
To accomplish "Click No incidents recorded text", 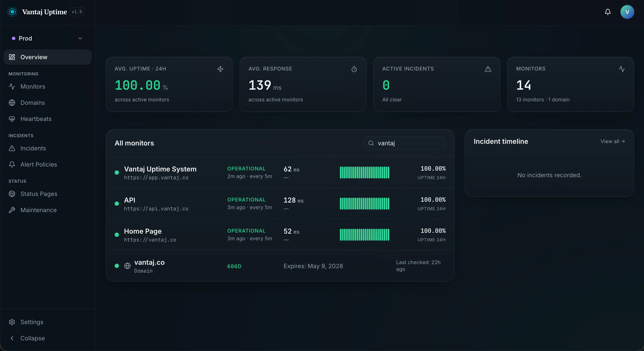I will pyautogui.click(x=549, y=175).
